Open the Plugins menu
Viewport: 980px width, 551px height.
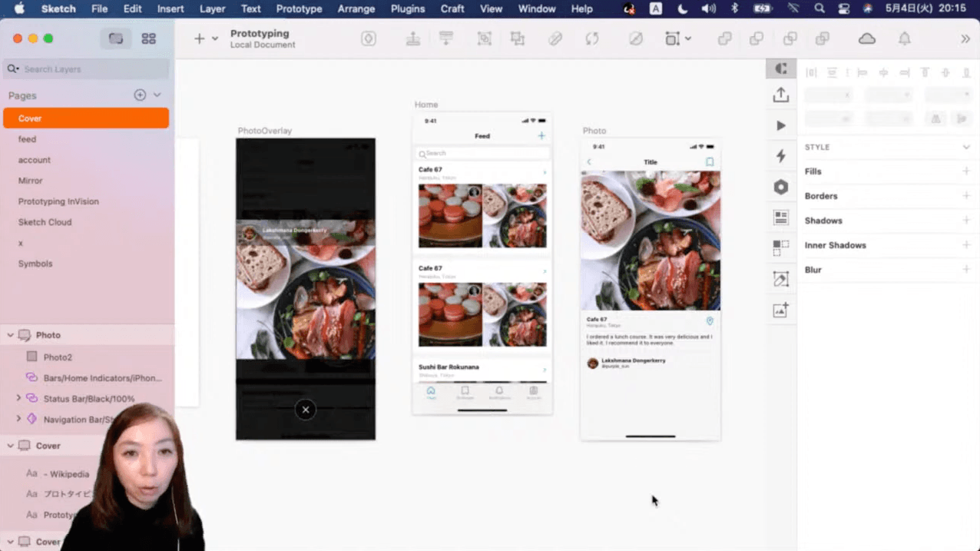[x=407, y=8]
